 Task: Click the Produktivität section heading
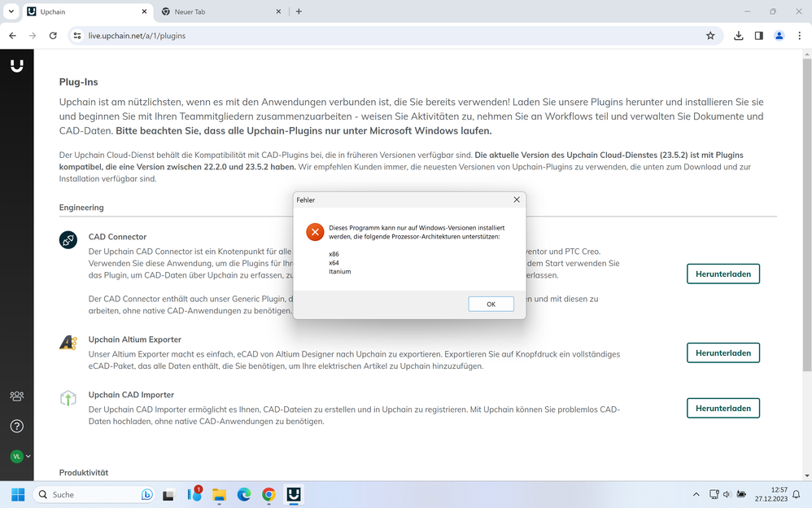tap(83, 473)
